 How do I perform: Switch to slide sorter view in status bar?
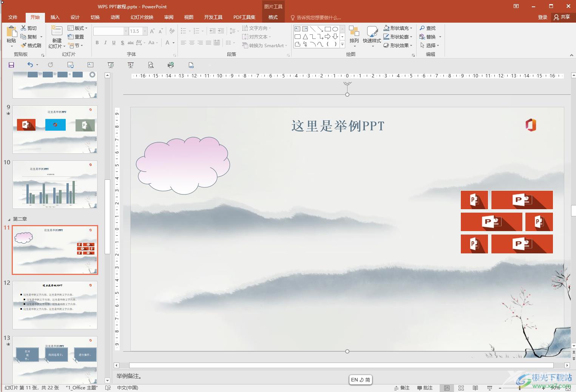461,388
